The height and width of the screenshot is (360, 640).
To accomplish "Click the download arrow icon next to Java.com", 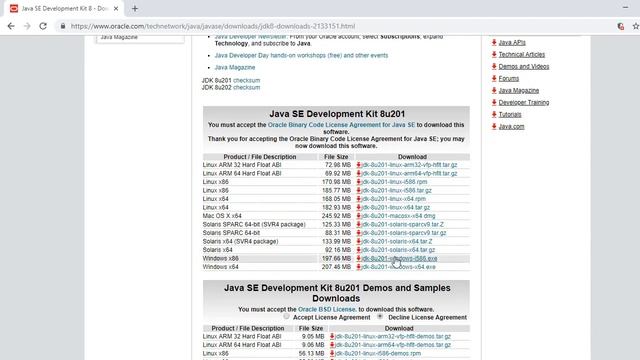I will (494, 127).
